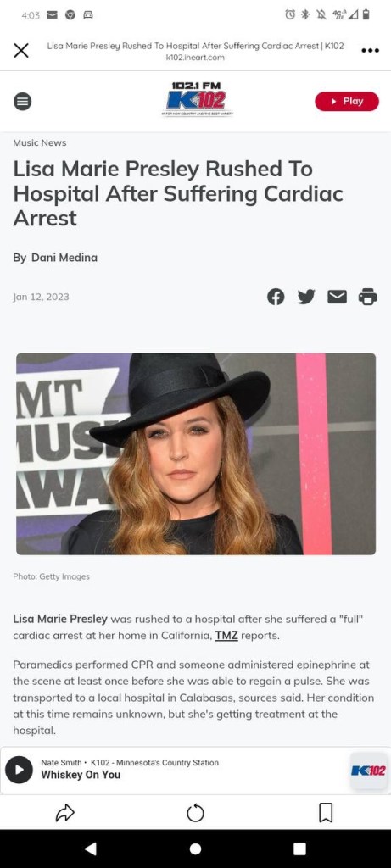Viewport: 391px width, 868px height.
Task: Share article via email icon
Action: (x=338, y=298)
